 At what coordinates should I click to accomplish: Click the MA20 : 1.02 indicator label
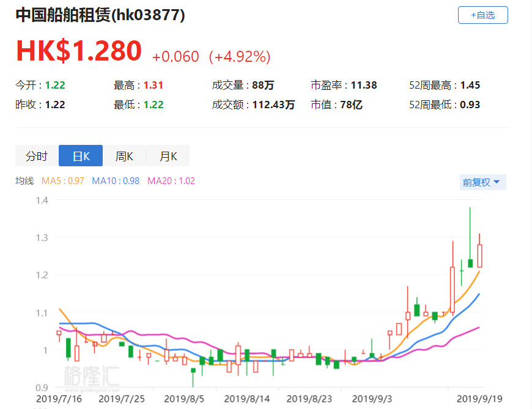coord(171,181)
